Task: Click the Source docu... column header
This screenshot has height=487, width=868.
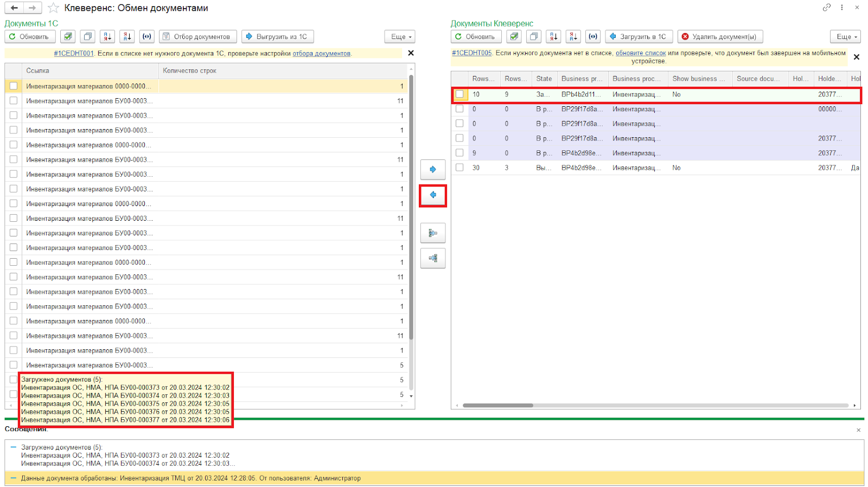Action: (760, 79)
